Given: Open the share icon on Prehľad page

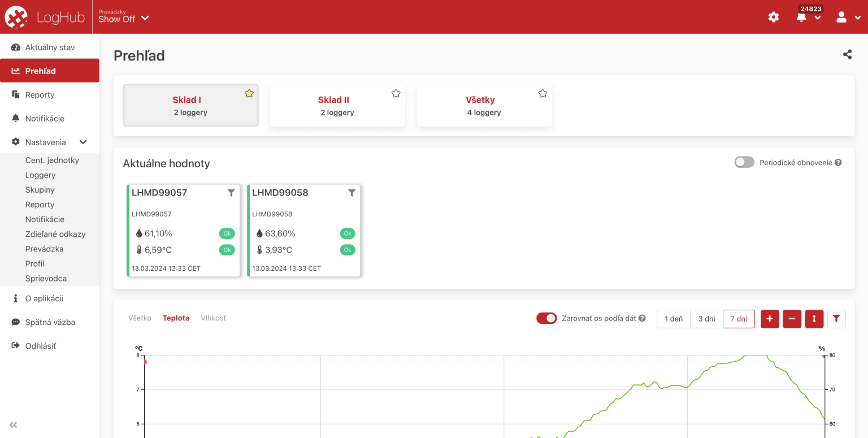Looking at the screenshot, I should 847,54.
